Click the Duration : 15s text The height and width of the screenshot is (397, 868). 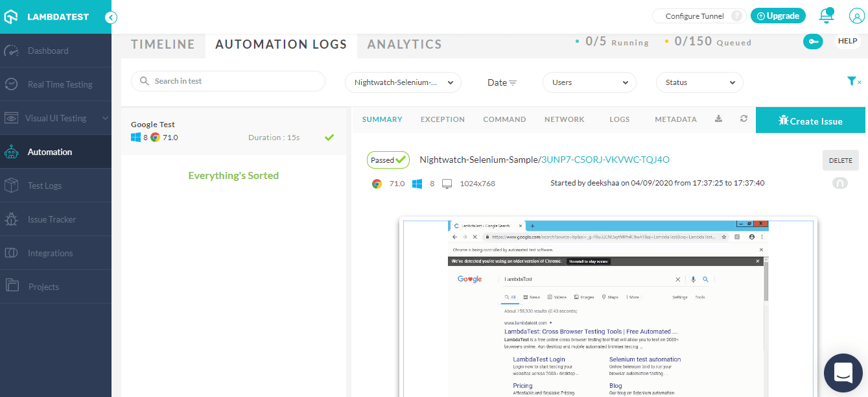coord(274,138)
